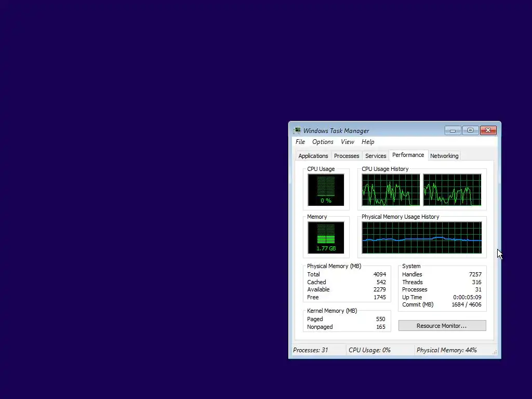Click the System group label
This screenshot has height=399, width=532.
411,266
